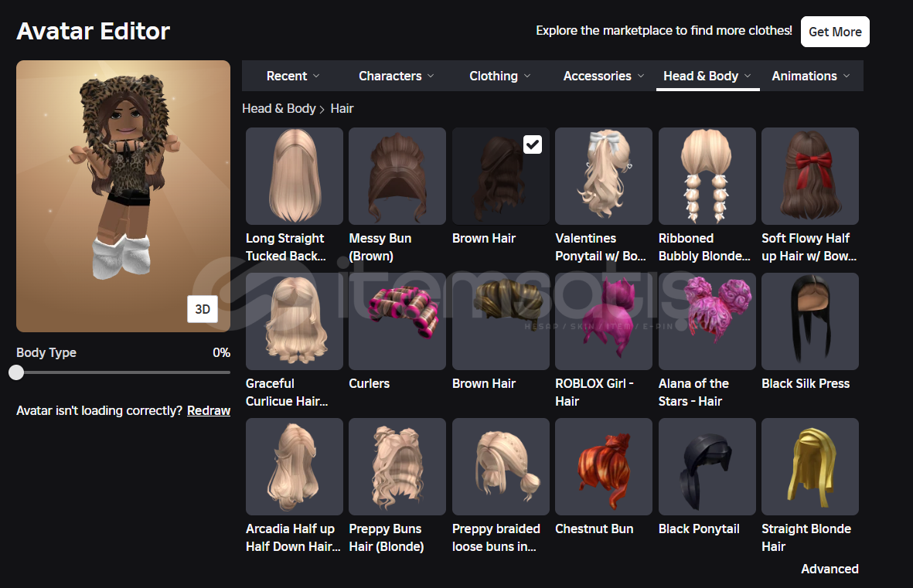Open the Head & Body tab dropdown
This screenshot has width=913, height=588.
(x=707, y=76)
